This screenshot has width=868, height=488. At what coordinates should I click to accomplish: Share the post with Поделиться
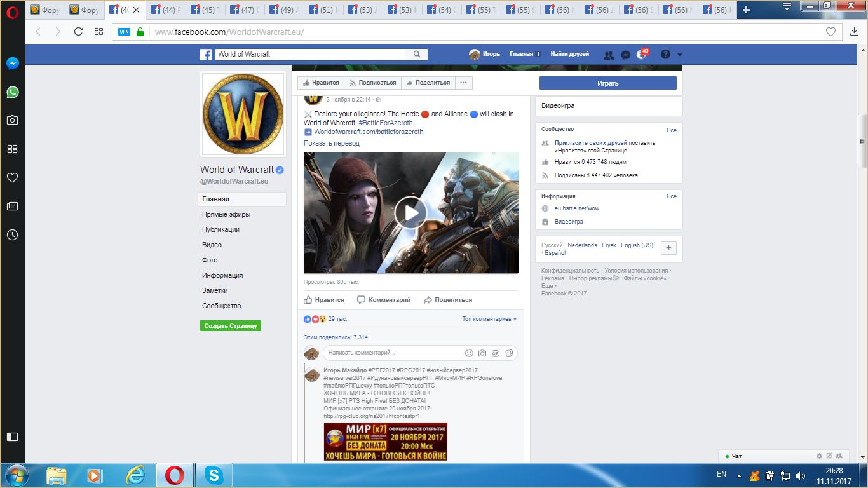point(448,299)
